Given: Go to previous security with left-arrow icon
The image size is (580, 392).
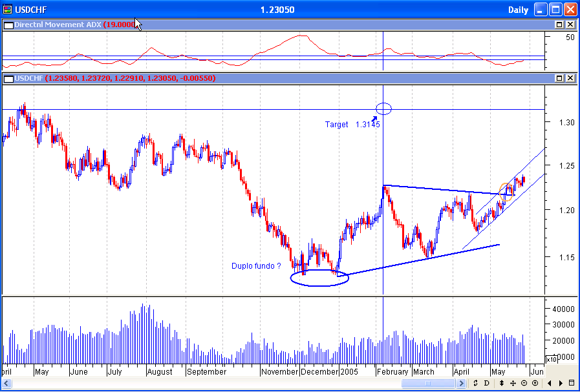Looking at the screenshot, I should (x=550, y=383).
